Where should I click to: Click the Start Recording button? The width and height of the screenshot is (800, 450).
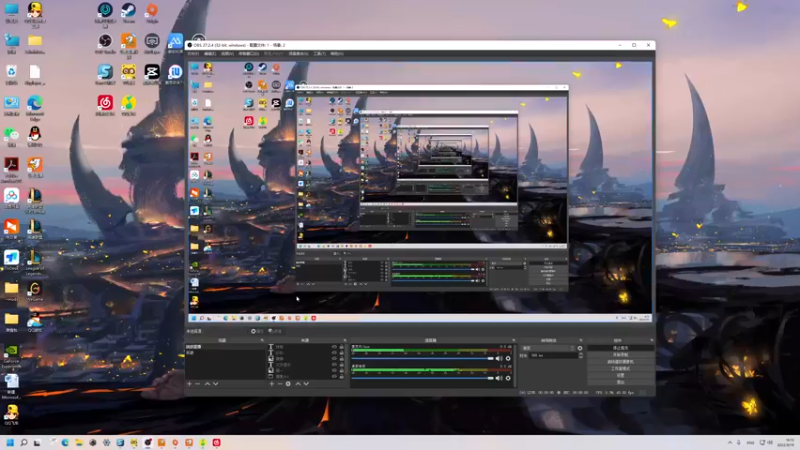click(620, 355)
